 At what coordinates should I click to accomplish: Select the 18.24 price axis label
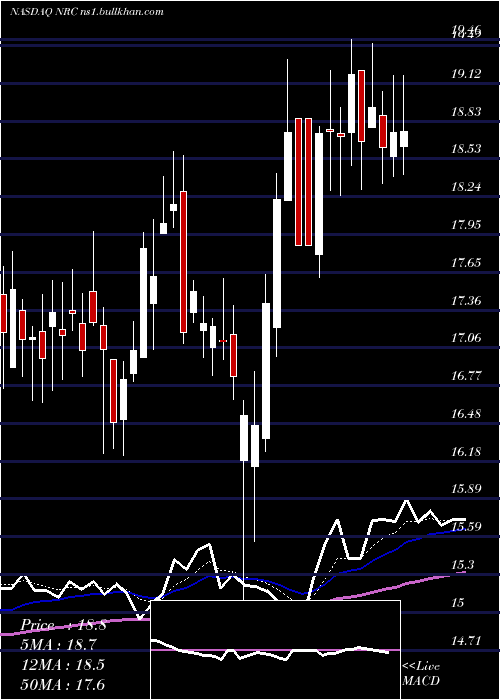click(466, 187)
